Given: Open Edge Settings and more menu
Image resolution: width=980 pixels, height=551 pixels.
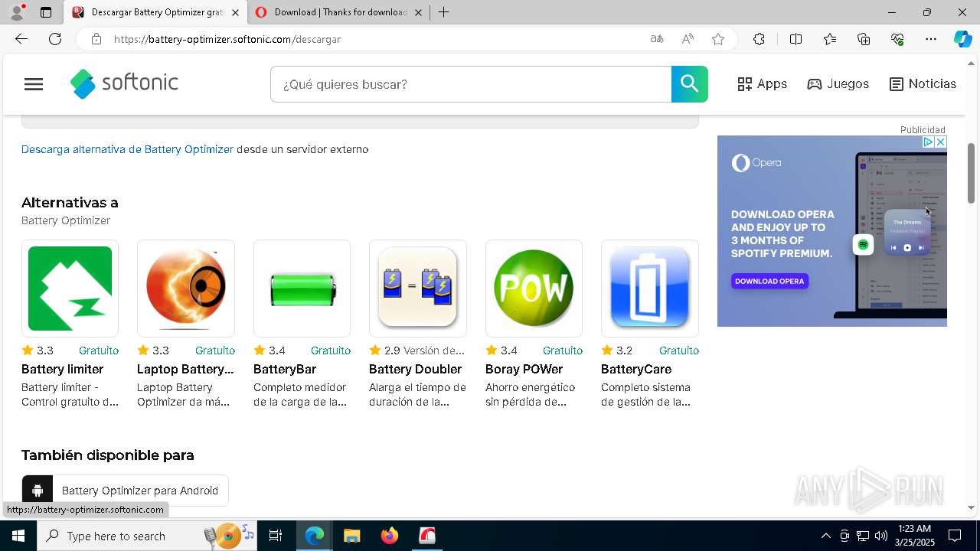Looking at the screenshot, I should 931,39.
